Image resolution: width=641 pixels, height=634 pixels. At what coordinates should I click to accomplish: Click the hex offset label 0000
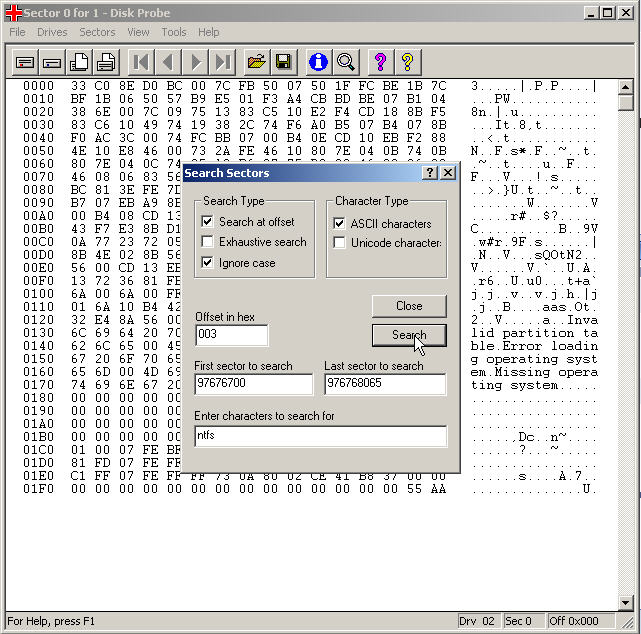click(x=38, y=86)
